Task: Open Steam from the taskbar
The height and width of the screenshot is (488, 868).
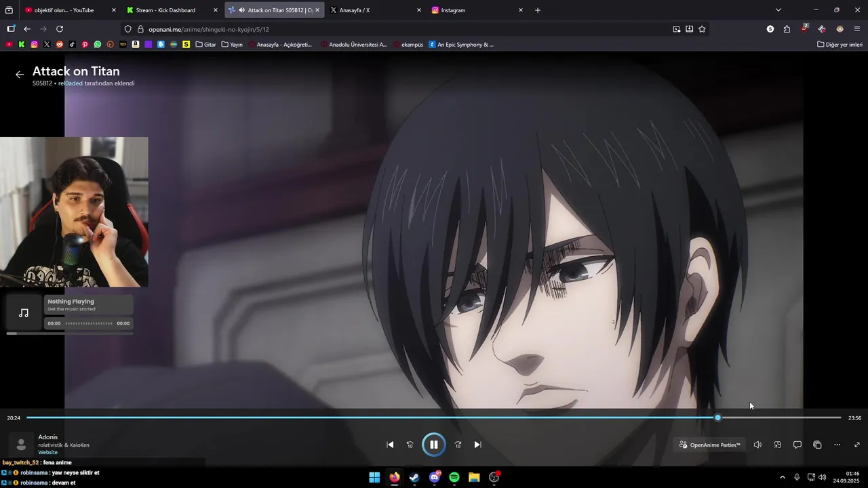Action: pos(414,477)
